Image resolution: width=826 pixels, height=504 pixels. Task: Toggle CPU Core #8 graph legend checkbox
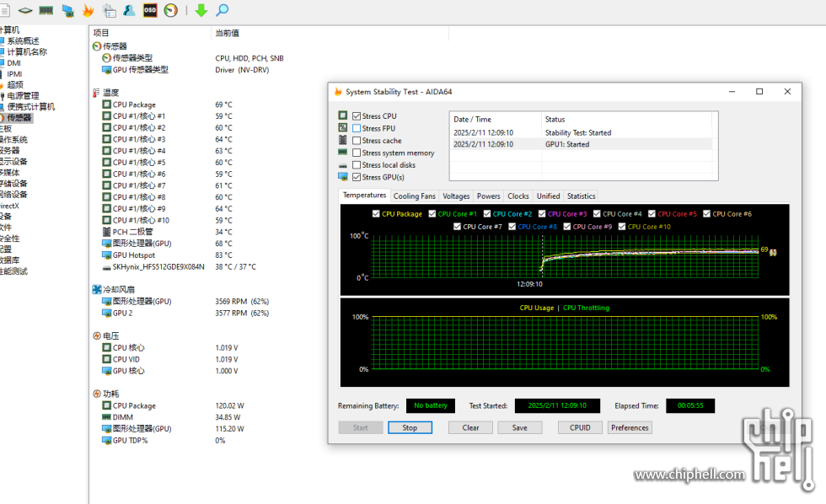click(512, 227)
